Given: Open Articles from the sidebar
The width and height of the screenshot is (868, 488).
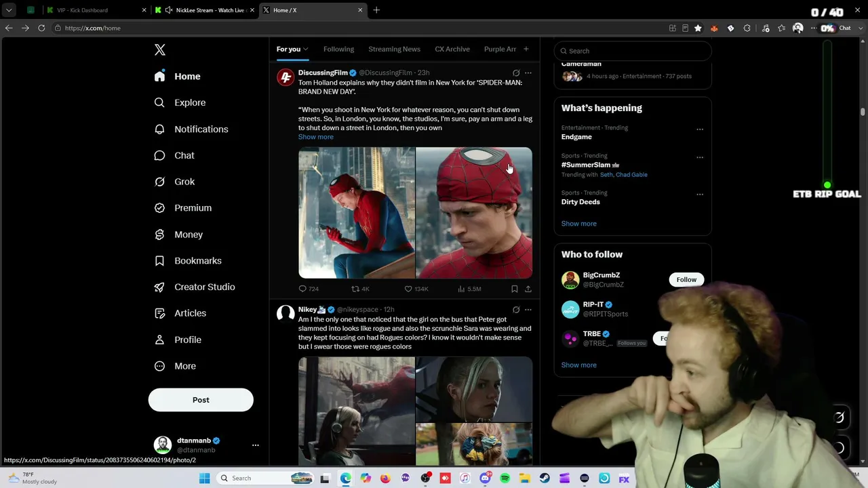Looking at the screenshot, I should [x=180, y=313].
